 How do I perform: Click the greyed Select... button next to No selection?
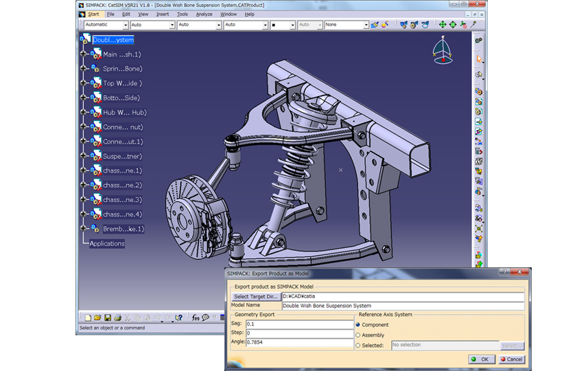(512, 346)
